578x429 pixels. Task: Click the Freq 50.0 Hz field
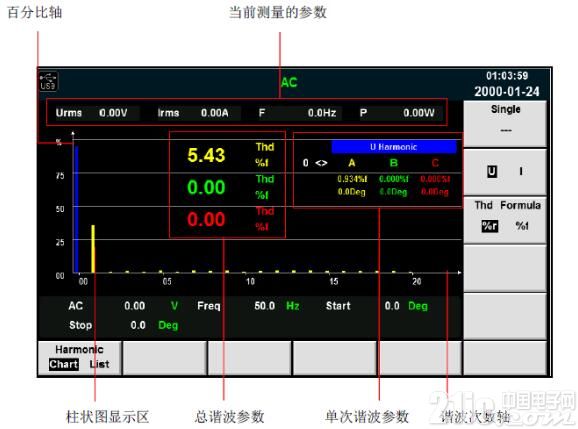tap(248, 306)
